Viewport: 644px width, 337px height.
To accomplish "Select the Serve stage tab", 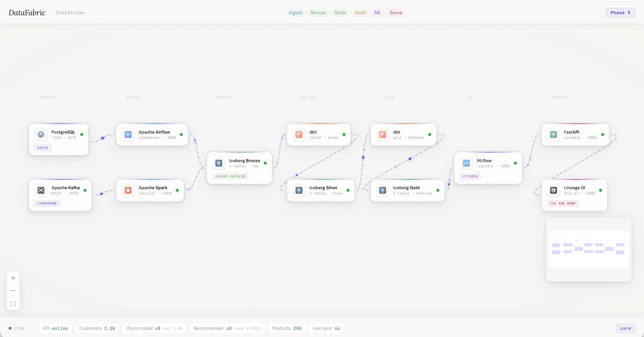I will [396, 13].
